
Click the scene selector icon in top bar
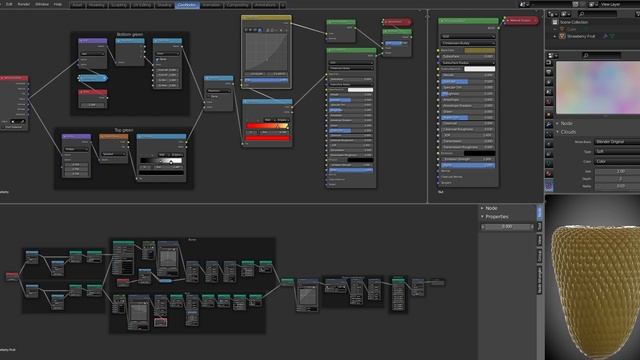click(523, 4)
